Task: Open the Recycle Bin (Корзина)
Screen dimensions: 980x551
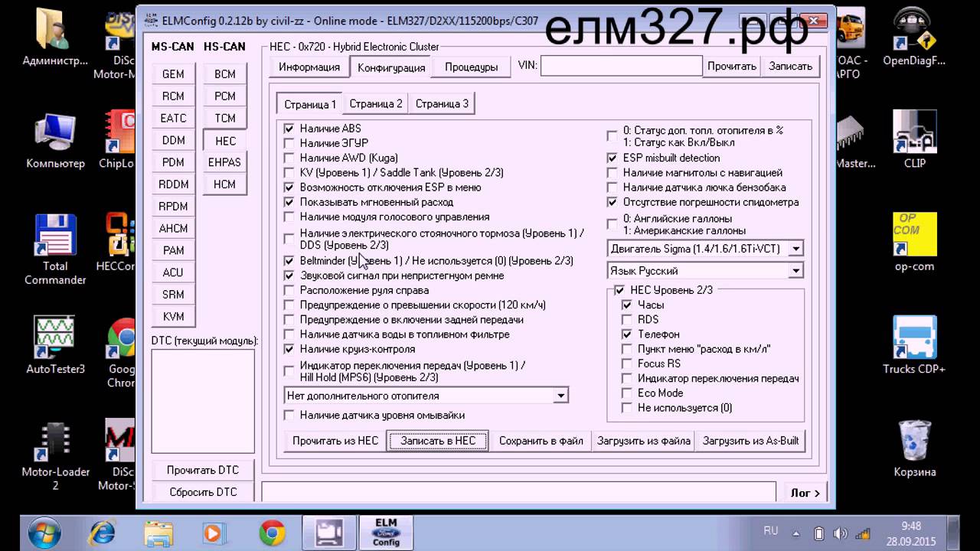Action: tap(914, 449)
